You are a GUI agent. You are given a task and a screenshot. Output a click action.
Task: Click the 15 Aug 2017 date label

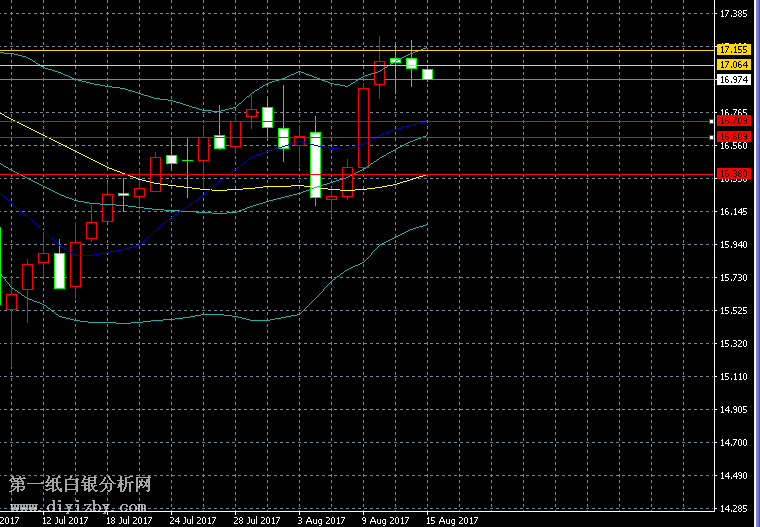pos(453,520)
